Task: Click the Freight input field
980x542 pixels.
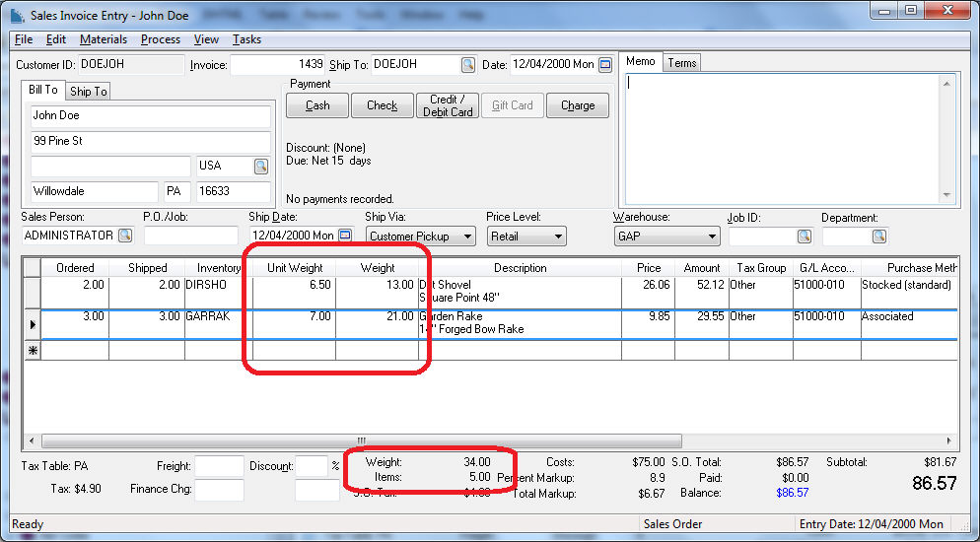Action: coord(219,466)
